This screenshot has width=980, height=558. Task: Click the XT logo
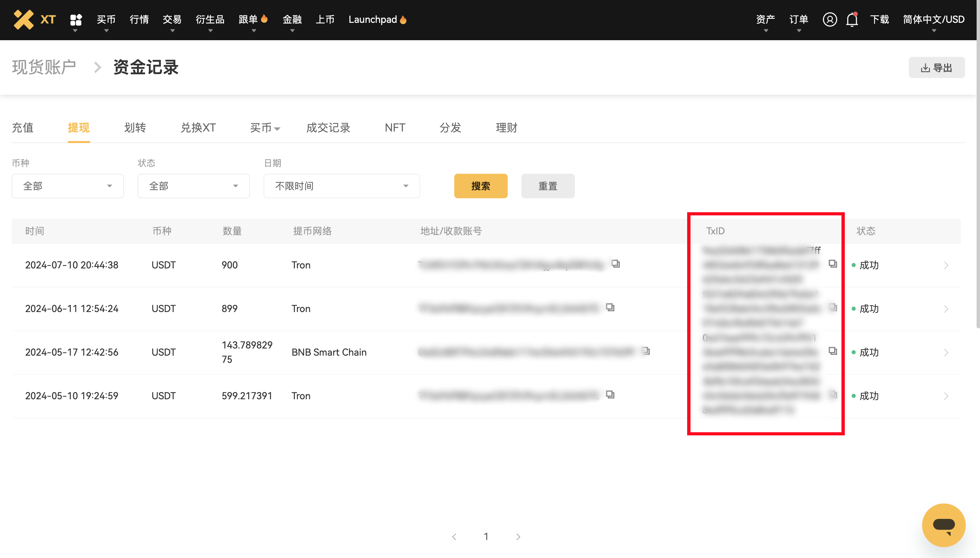(34, 19)
